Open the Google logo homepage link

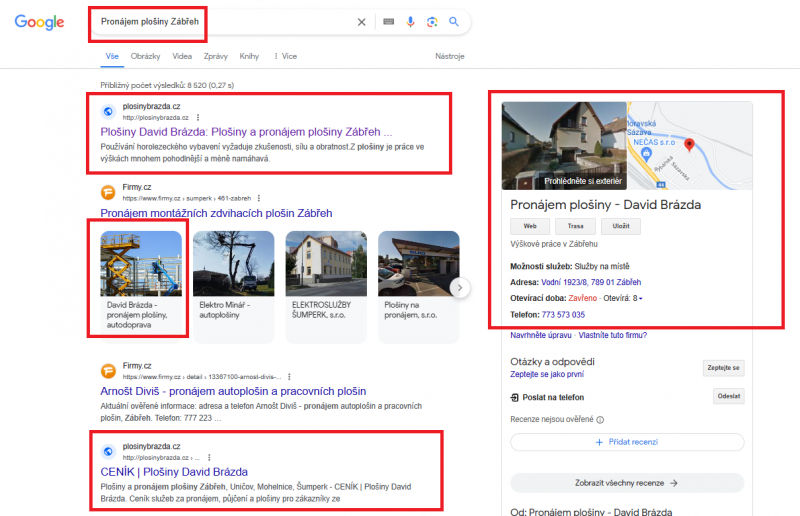[39, 22]
